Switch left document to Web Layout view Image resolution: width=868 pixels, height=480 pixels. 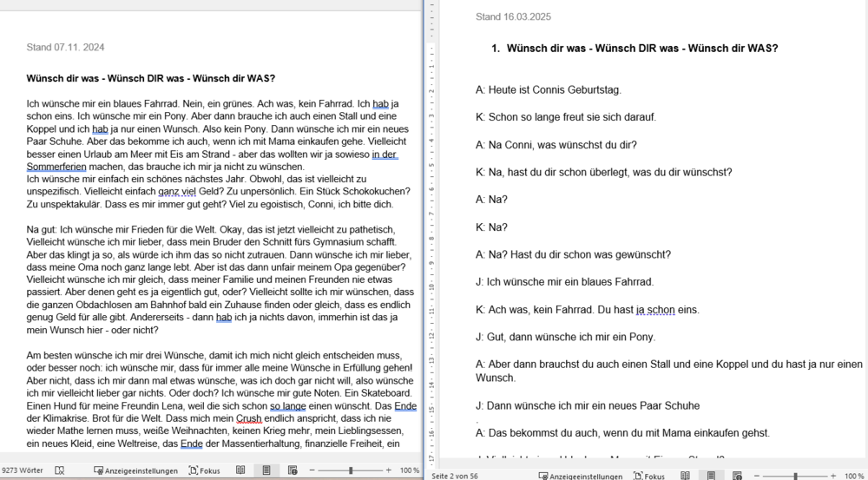point(293,470)
